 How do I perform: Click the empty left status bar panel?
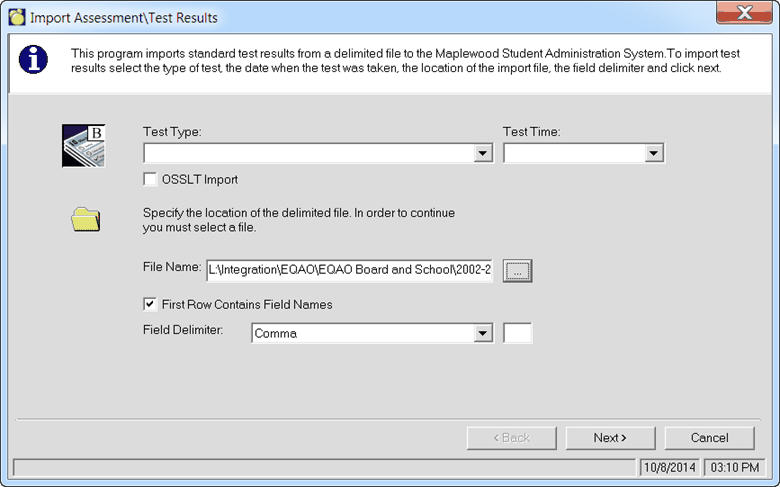pyautogui.click(x=324, y=467)
